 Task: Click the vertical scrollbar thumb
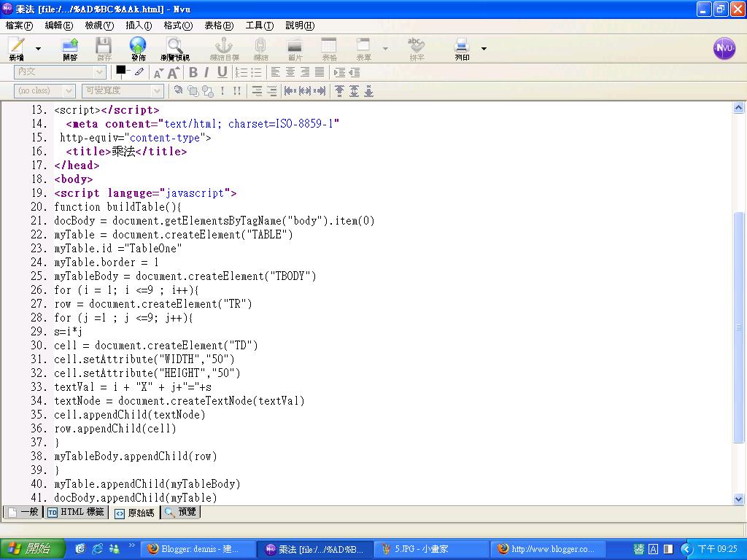(x=738, y=327)
